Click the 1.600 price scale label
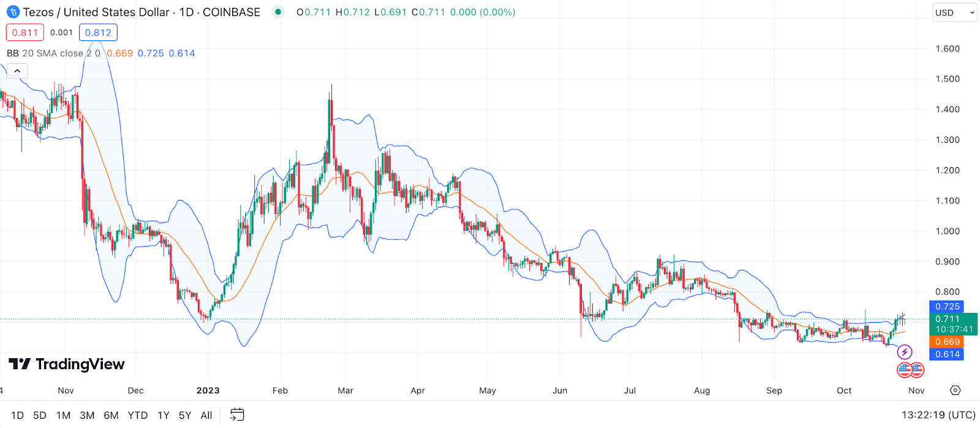This screenshot has height=428, width=980. [x=948, y=49]
